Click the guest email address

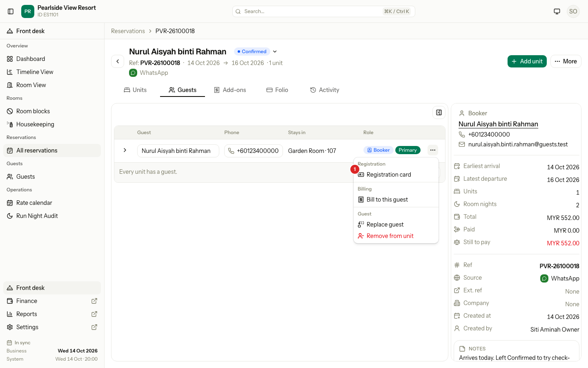(518, 144)
